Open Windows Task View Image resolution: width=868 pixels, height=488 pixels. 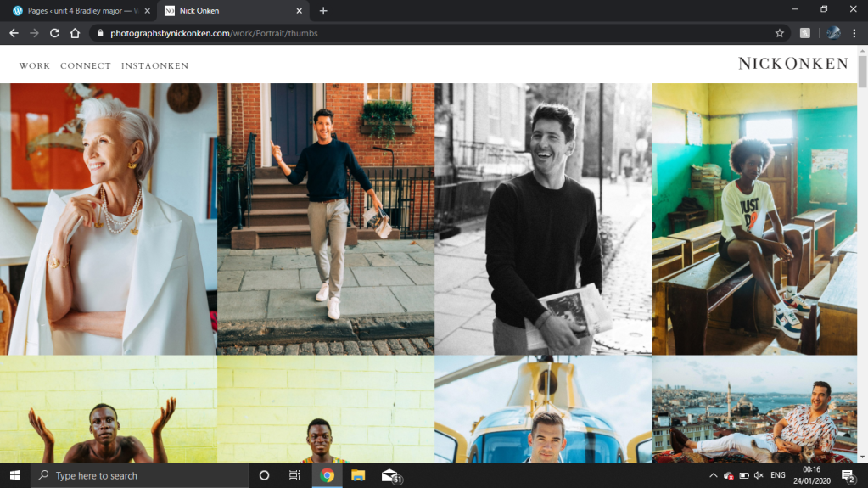(x=294, y=475)
